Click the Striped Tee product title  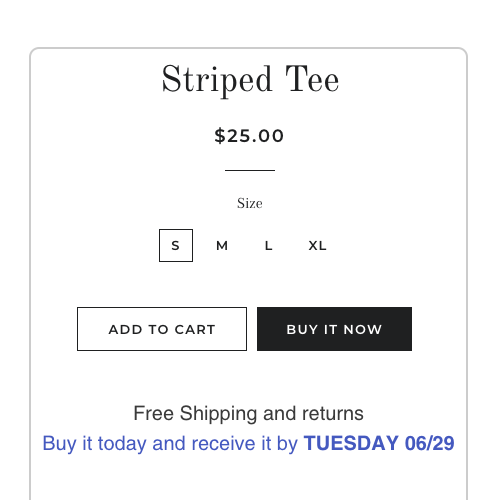(250, 80)
